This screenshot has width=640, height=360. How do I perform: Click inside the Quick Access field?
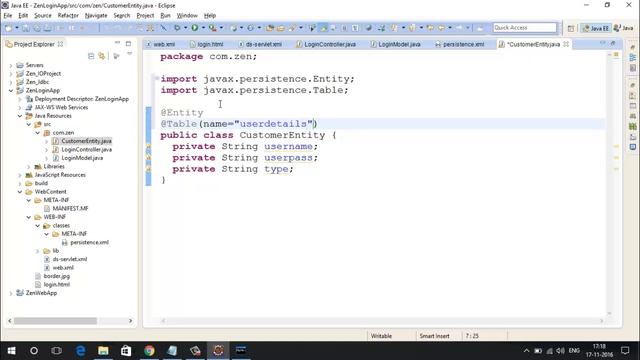(x=524, y=28)
